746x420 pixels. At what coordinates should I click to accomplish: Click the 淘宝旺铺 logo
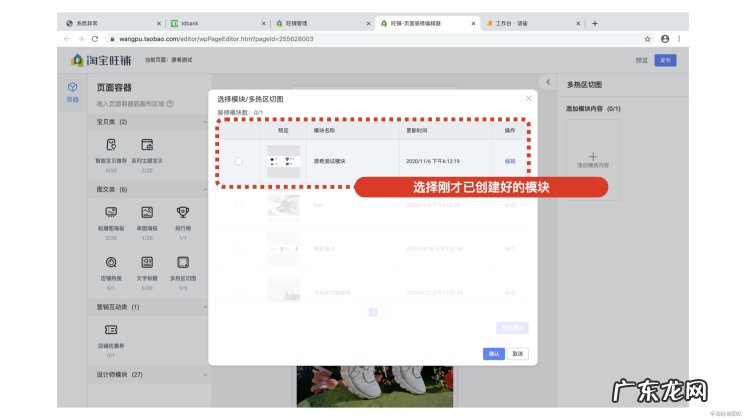click(101, 60)
